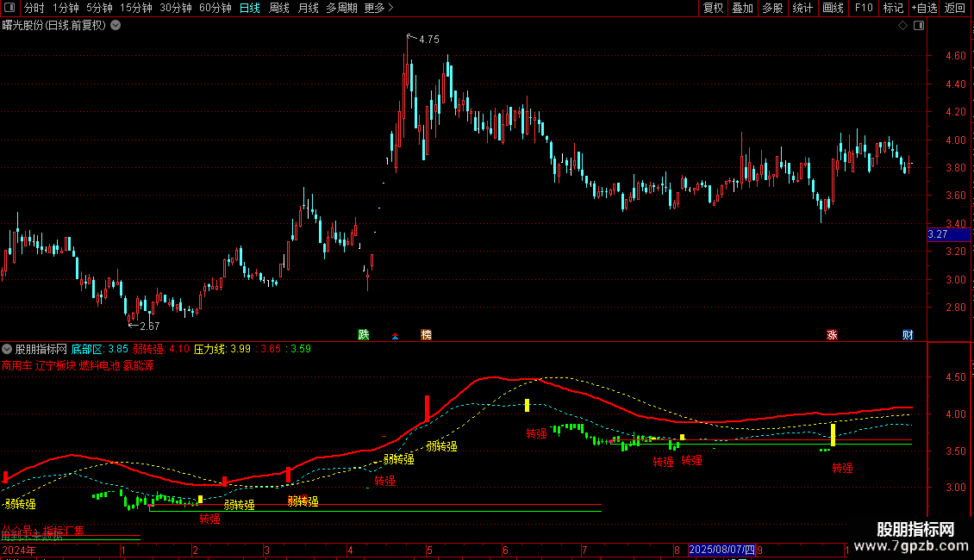The image size is (974, 560).
Task: Click the diamond marker icon above the chart
Action: point(902,26)
